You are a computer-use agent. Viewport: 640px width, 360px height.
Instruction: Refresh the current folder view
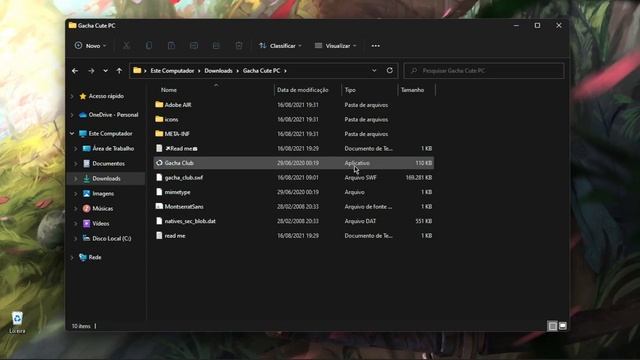pos(389,70)
